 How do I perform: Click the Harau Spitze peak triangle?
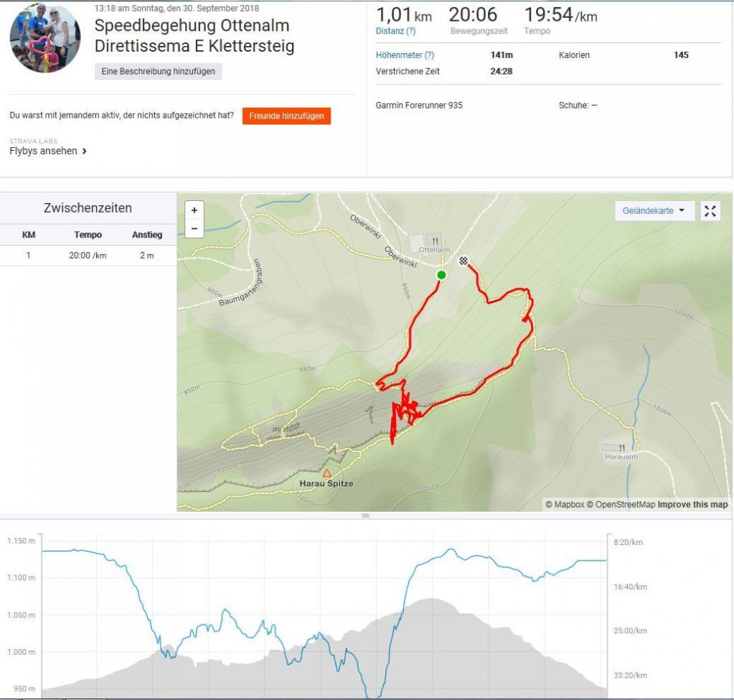326,473
